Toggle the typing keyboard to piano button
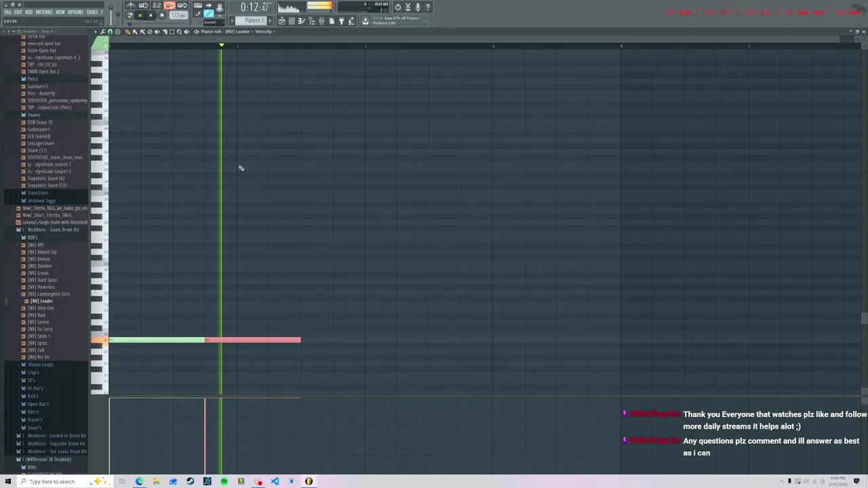Screen dimensions: 868x488 (x=197, y=5)
